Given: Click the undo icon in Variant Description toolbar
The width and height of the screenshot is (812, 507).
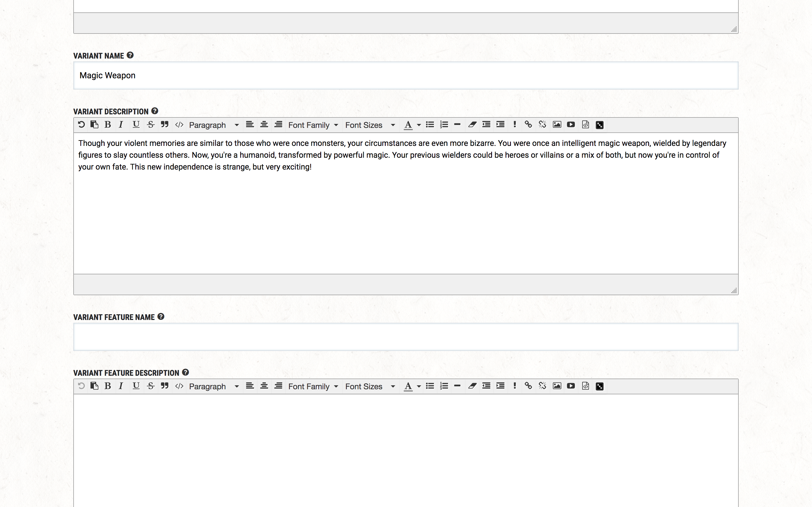Looking at the screenshot, I should coord(81,124).
